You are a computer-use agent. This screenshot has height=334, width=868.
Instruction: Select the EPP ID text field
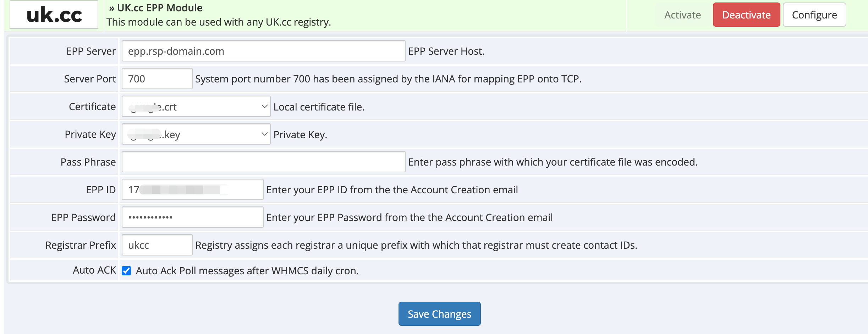192,190
